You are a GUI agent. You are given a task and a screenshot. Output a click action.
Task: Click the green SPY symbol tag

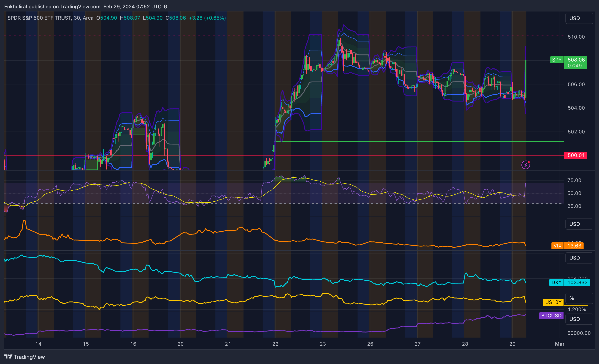pos(556,60)
